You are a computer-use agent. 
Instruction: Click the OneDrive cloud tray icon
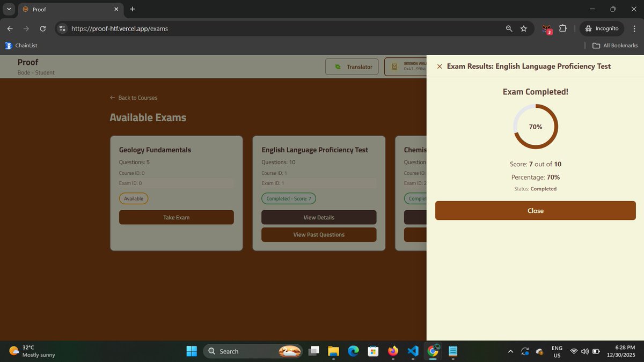point(540,352)
